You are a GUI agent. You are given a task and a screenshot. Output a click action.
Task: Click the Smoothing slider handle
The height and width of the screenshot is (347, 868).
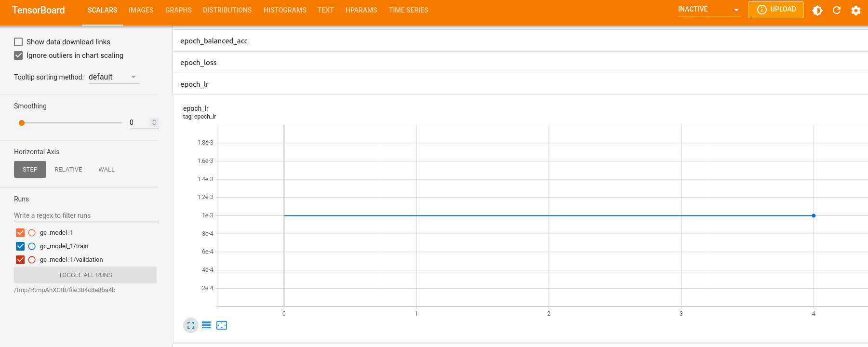(x=22, y=123)
